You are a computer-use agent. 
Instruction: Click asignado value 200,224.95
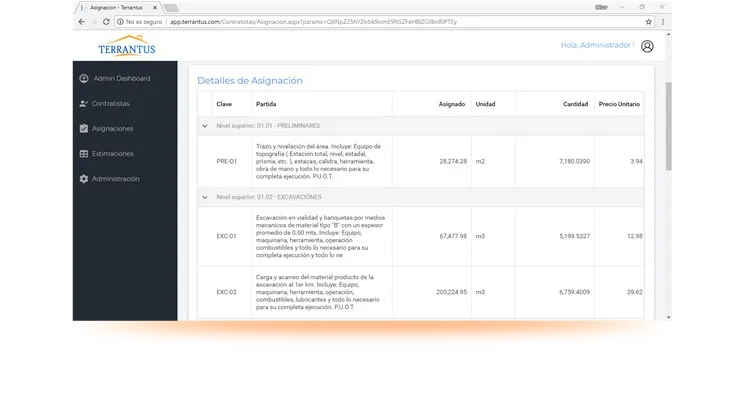(x=452, y=292)
